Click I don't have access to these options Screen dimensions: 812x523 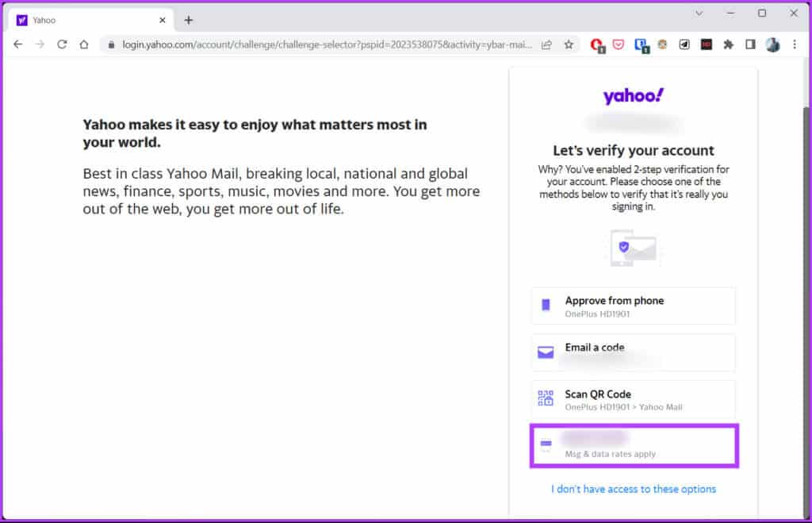(634, 489)
